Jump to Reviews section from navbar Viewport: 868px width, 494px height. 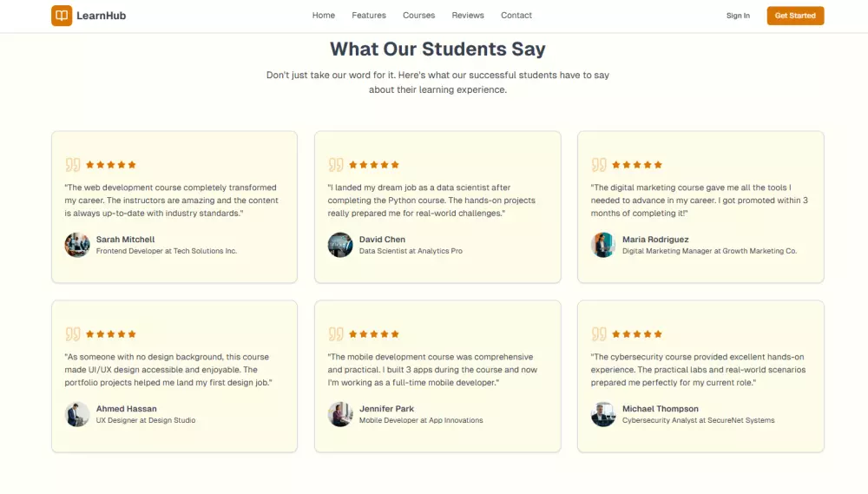468,16
